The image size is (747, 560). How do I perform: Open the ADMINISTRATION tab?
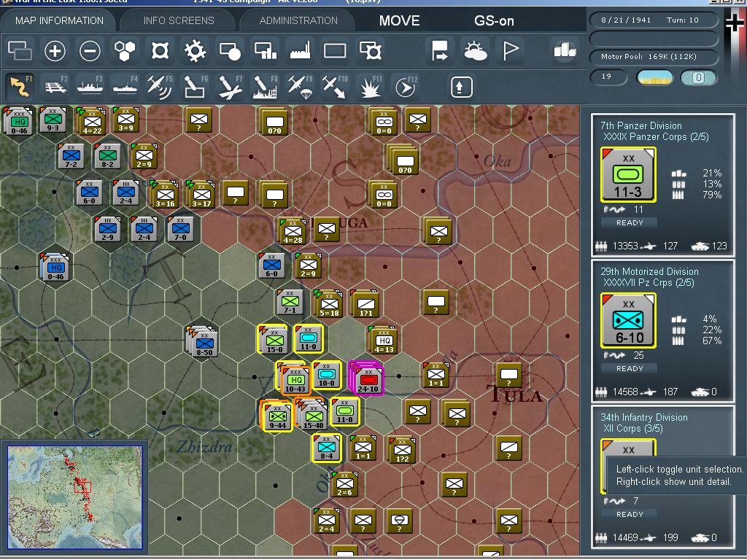[x=298, y=20]
